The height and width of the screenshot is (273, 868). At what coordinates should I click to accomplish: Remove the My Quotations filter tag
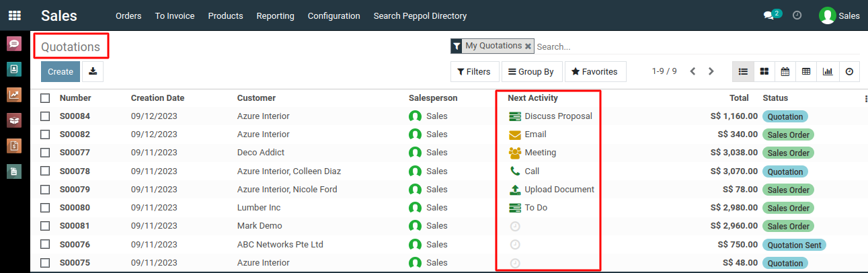tap(528, 46)
